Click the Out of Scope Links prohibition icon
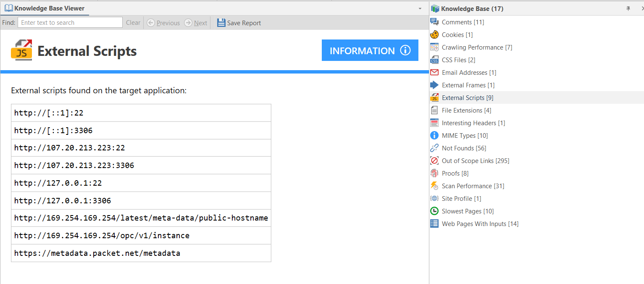 pos(434,160)
